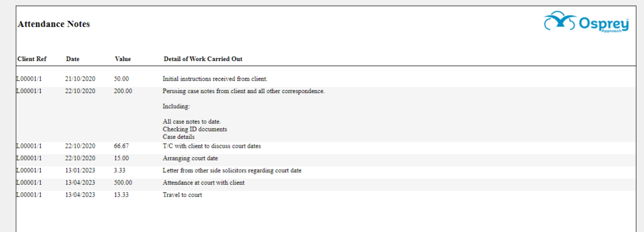Click the Osprey Approach logo
Viewport: 644px width, 232px height.
[x=586, y=22]
